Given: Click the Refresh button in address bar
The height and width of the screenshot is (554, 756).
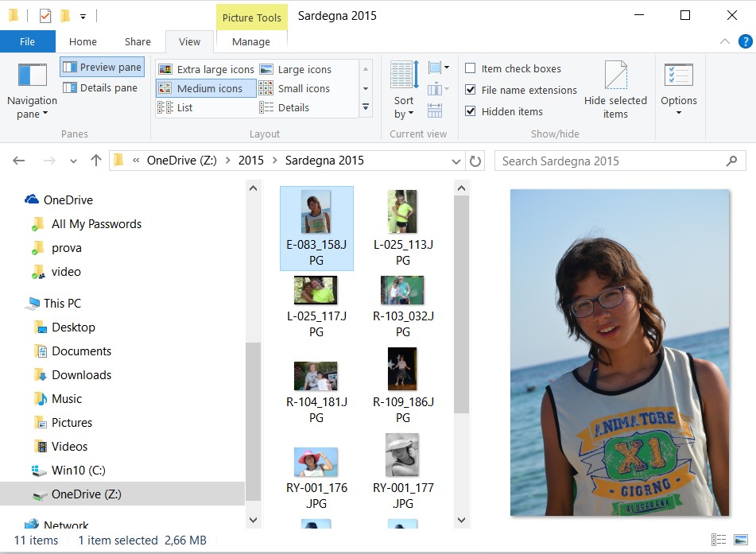Looking at the screenshot, I should point(475,161).
